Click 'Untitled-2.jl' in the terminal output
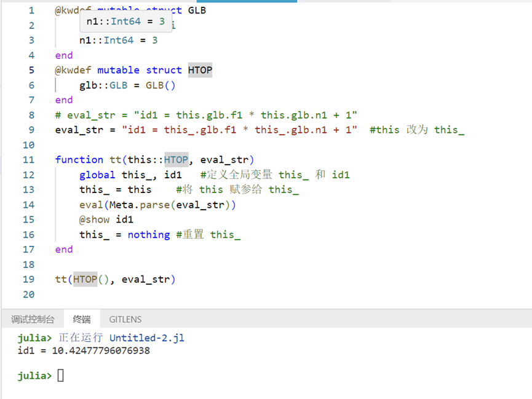 tap(147, 338)
